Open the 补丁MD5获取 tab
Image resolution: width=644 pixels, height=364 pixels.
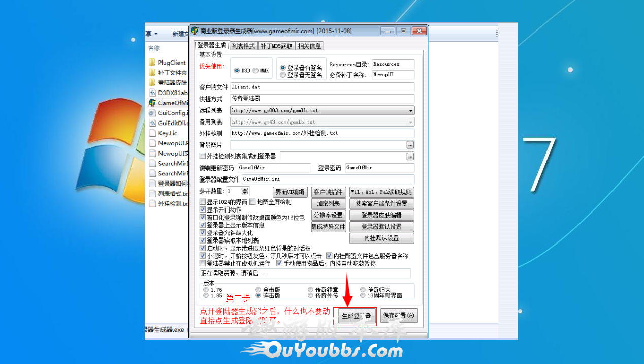(276, 46)
